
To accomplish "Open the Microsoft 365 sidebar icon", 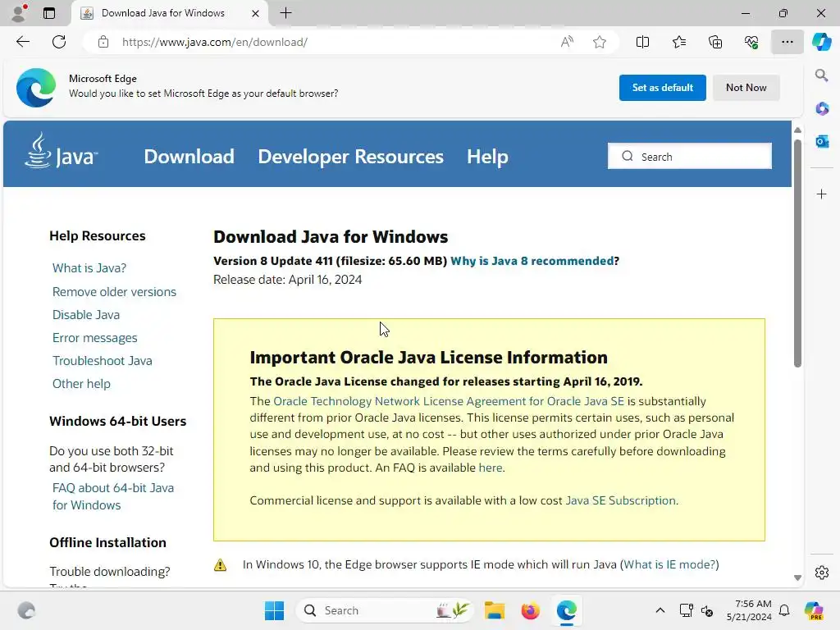I will (x=822, y=108).
